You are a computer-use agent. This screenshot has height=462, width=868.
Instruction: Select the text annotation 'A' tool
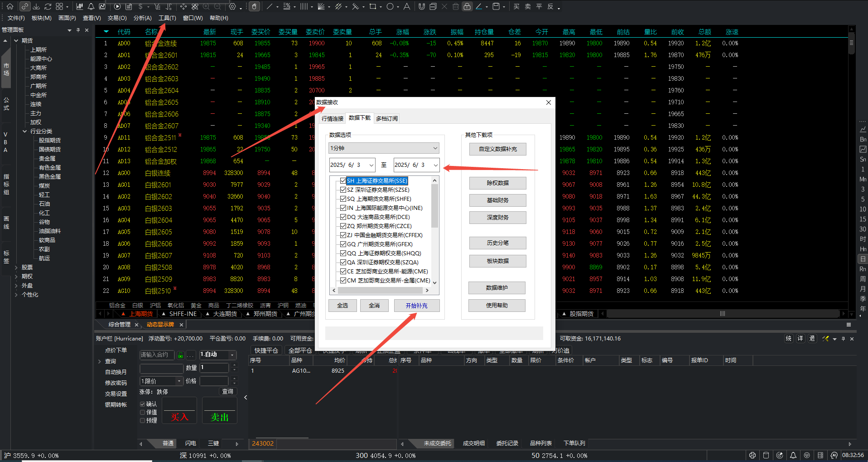[x=406, y=6]
